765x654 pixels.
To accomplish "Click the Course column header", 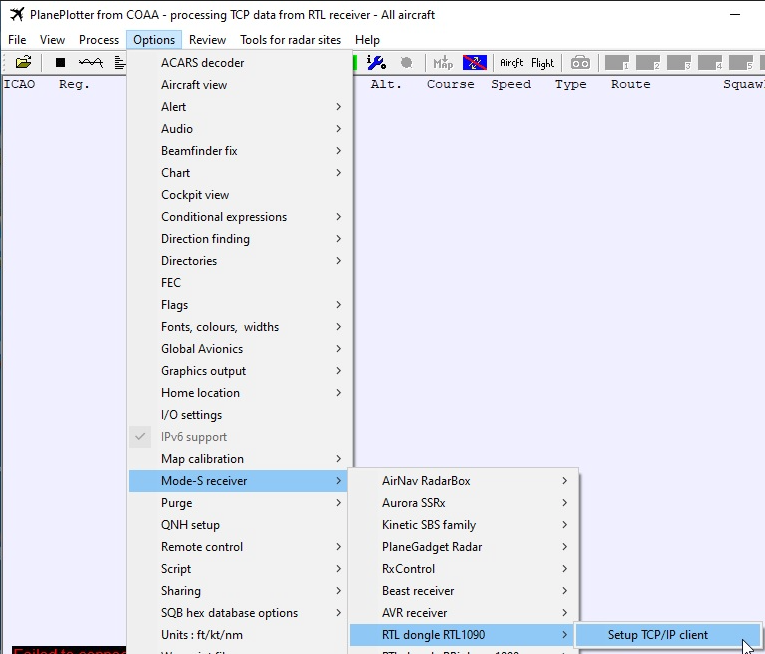I will pos(450,84).
